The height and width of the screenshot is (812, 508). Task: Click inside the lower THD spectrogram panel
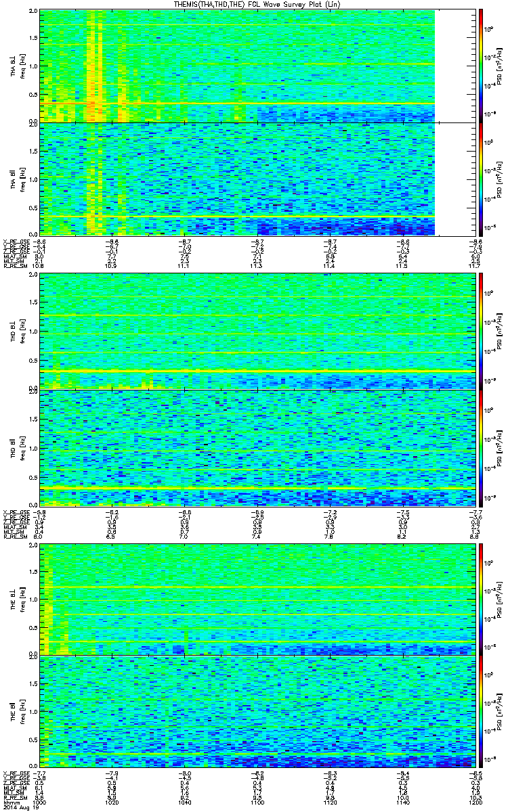click(x=257, y=448)
